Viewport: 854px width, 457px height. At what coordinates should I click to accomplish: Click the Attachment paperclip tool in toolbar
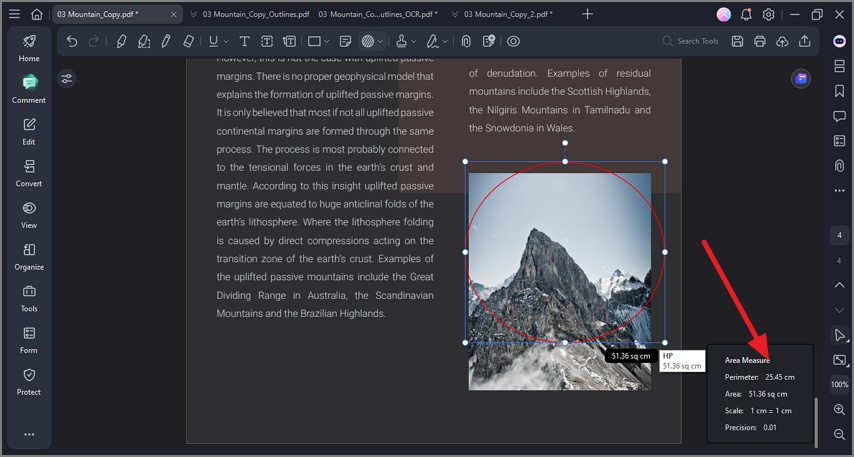466,41
